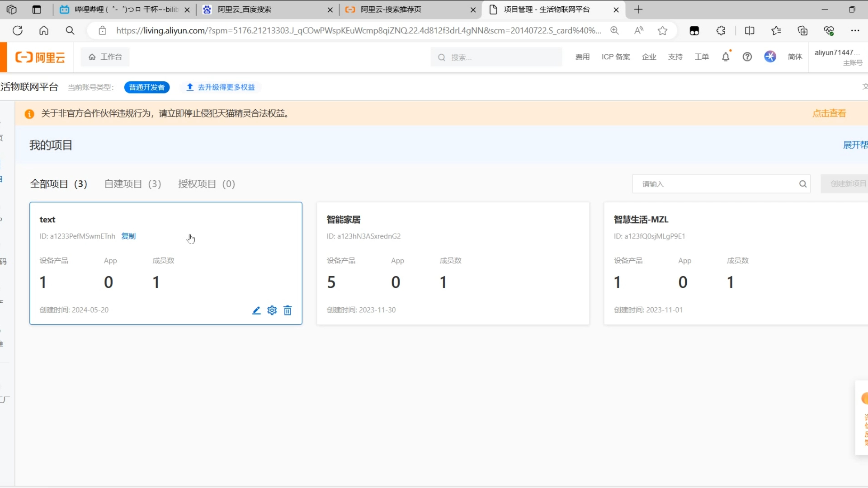The image size is (868, 488).
Task: Open settings gear for text project
Action: coord(272,310)
